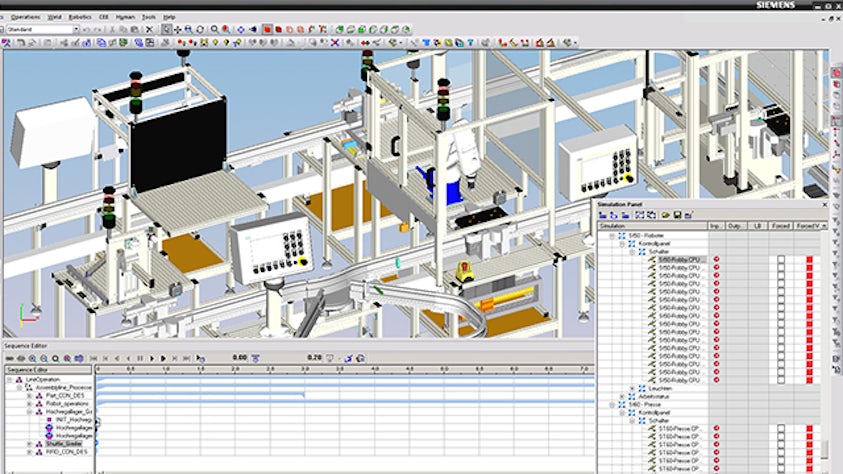The width and height of the screenshot is (843, 474).
Task: Click the Save diskette icon in Simulation Panel
Action: coord(677,215)
